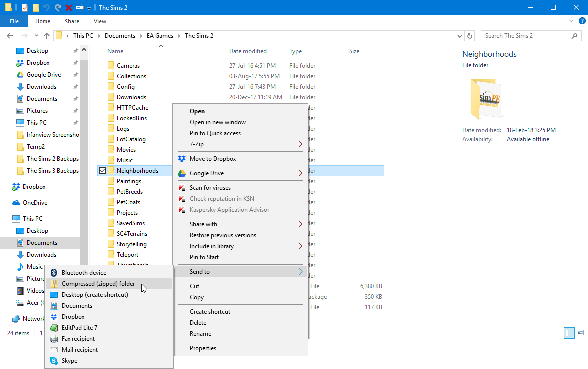Expand the Include in library submenu arrow

[x=300, y=246]
